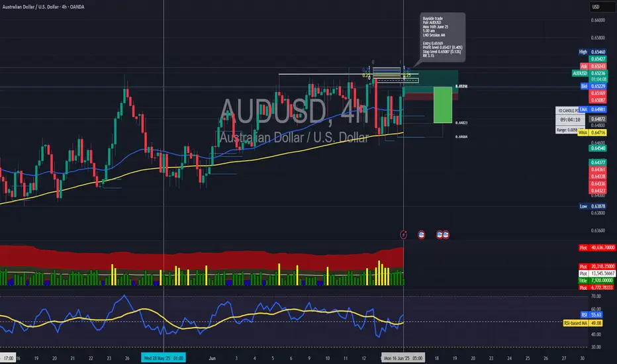Click the white Plot 13,545.56667 label
The image size is (617, 364).
click(596, 273)
